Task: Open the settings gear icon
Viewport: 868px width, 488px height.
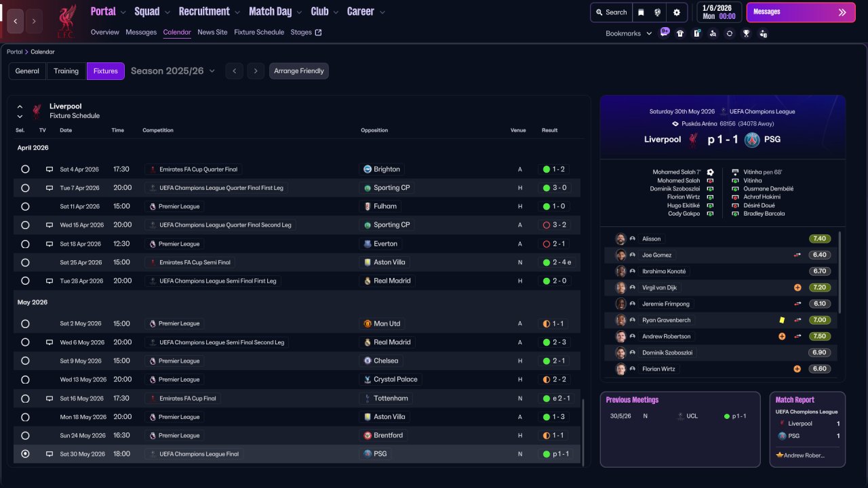Action: [676, 12]
